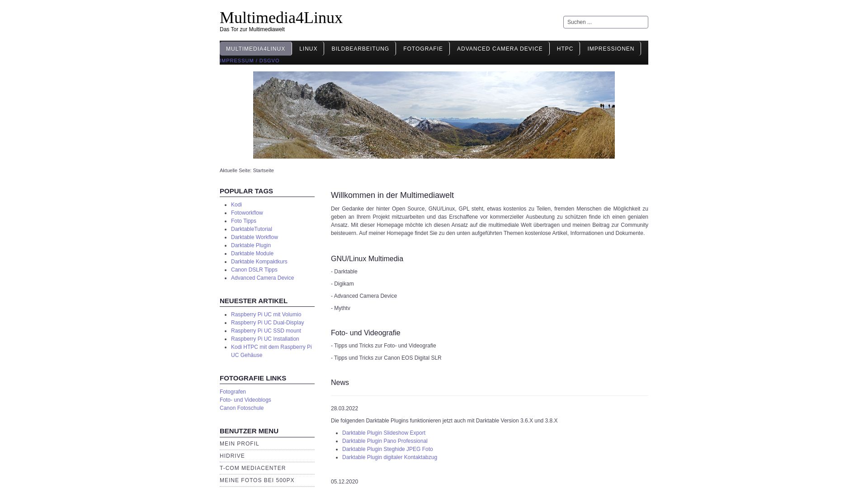Click the HTPC menu icon
This screenshot has height=488, width=868.
pos(565,48)
